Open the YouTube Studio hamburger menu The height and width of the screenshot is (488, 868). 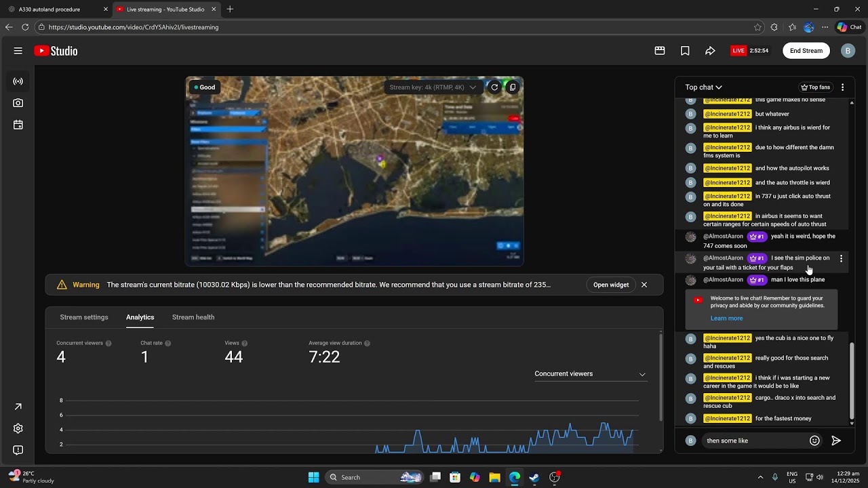click(x=18, y=51)
